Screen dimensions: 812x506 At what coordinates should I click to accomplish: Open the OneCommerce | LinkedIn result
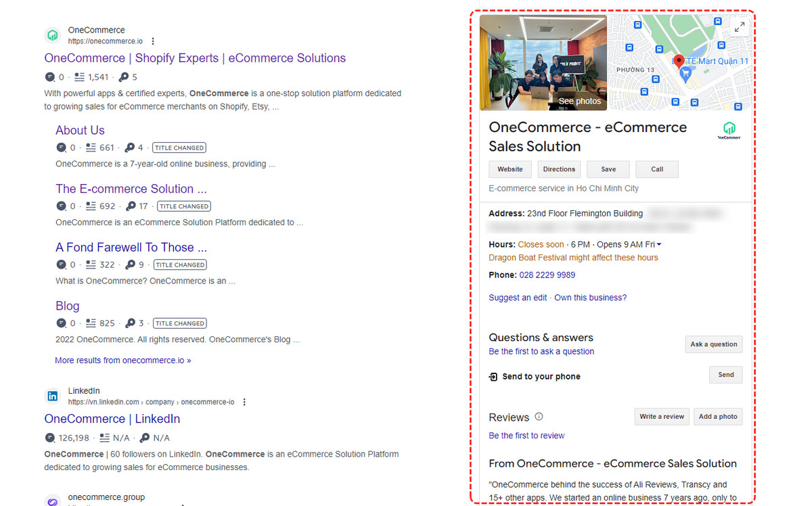point(112,419)
